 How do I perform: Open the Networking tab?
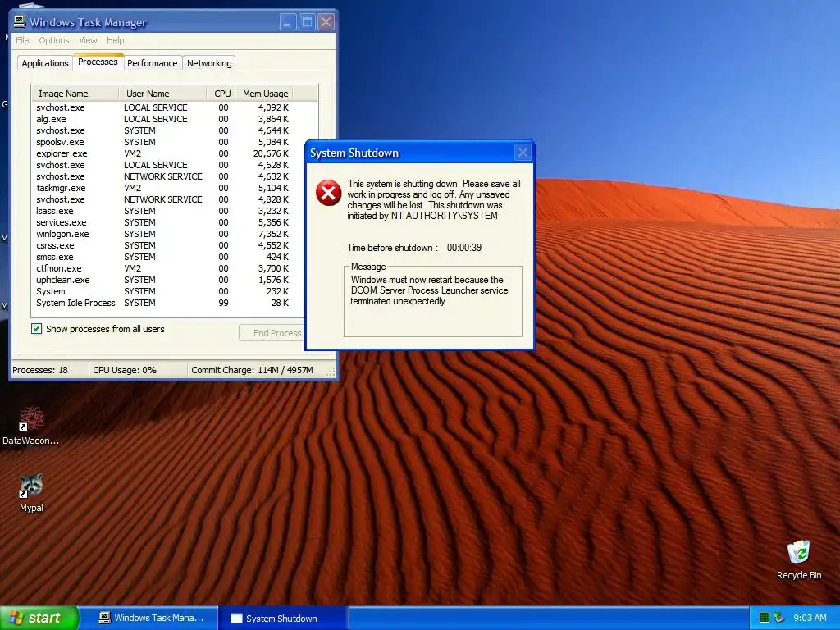(x=209, y=63)
